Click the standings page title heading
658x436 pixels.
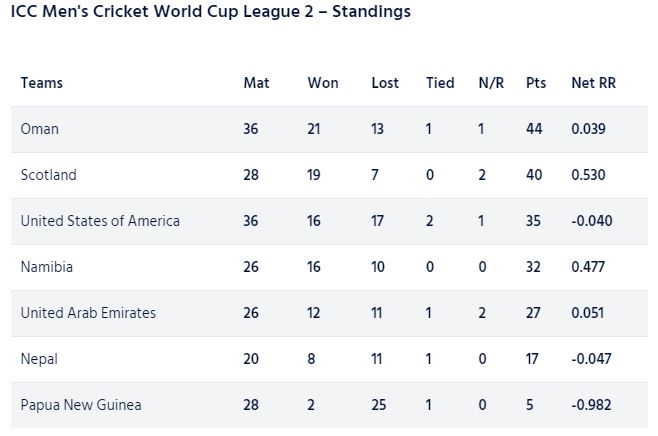(x=211, y=11)
